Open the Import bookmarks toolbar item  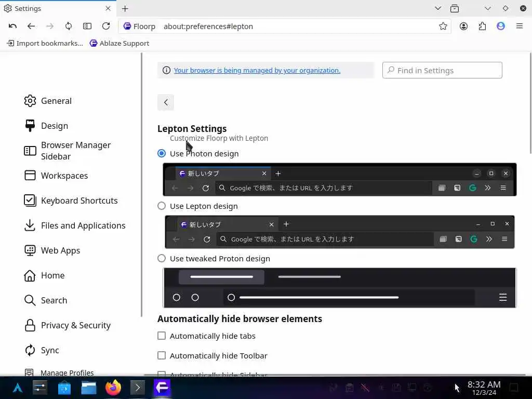click(45, 43)
